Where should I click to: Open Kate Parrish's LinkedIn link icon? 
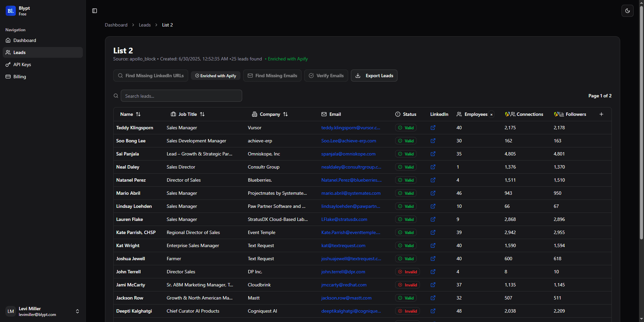coord(433,232)
